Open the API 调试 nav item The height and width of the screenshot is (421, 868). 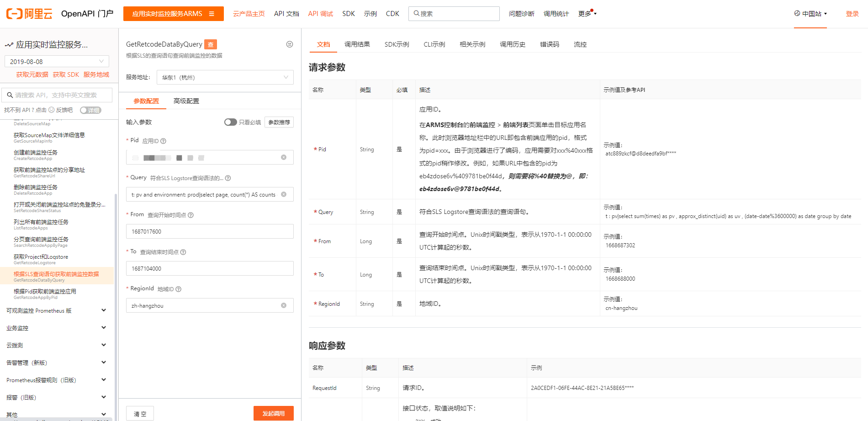pyautogui.click(x=321, y=14)
